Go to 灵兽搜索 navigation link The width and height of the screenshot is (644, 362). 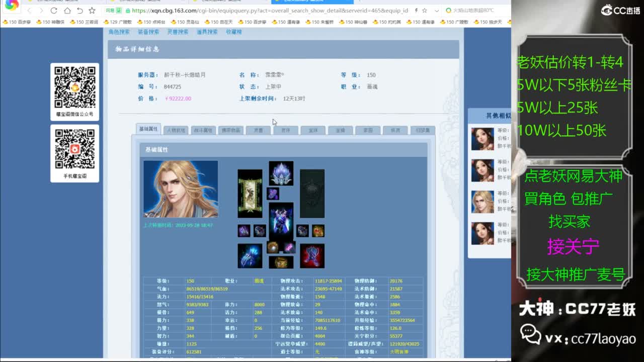[x=178, y=32]
